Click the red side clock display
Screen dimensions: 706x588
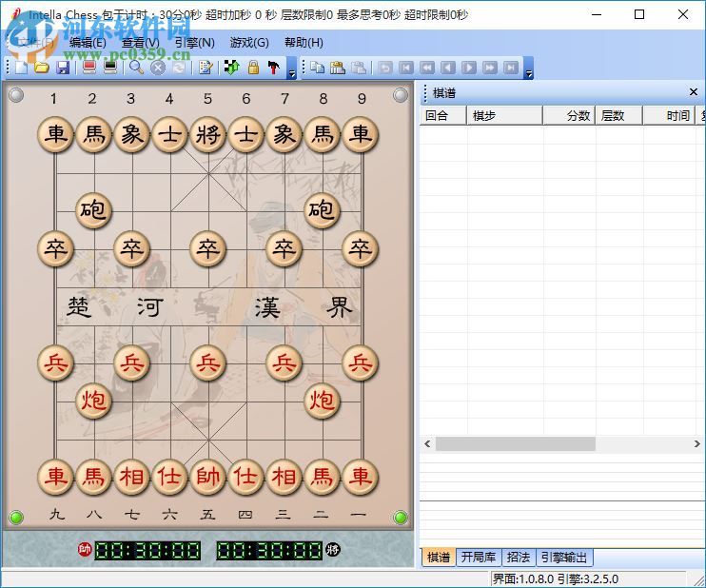tap(147, 551)
